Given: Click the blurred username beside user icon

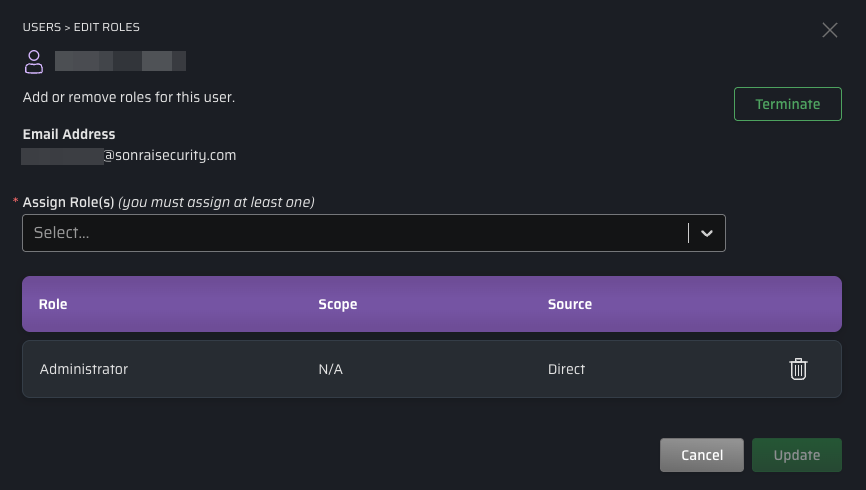Looking at the screenshot, I should coord(120,61).
